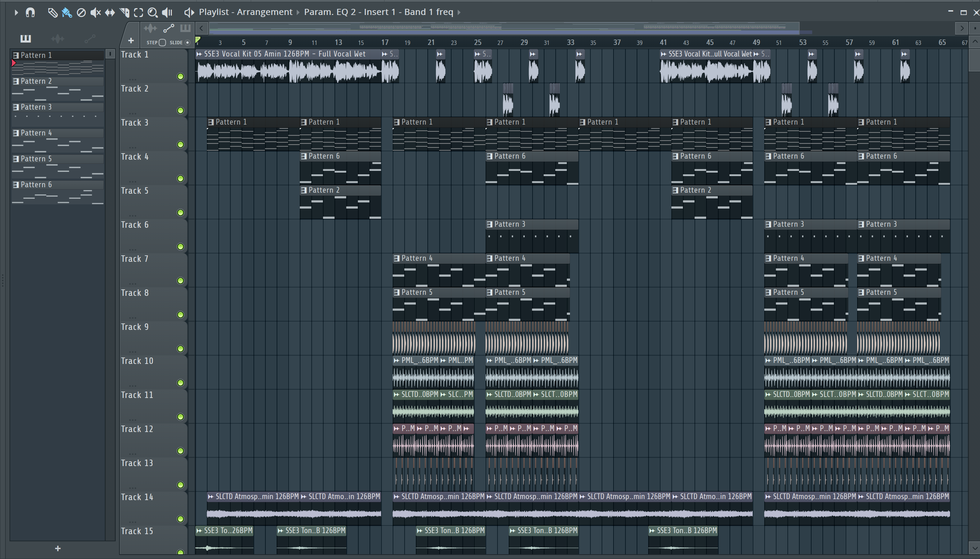Screen dimensions: 980x559
Task: Click the small pattern-picker grip button next to Pattern 1
Action: pyautogui.click(x=110, y=54)
